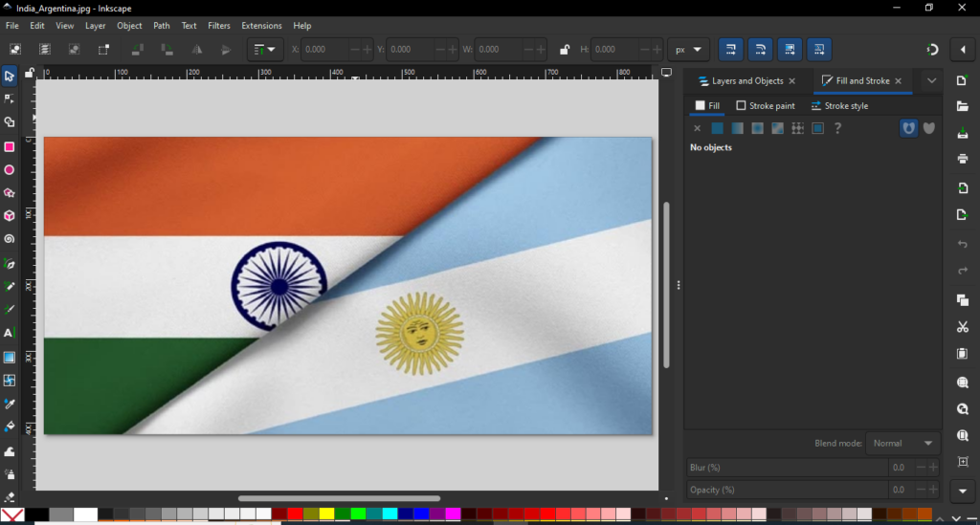Select the Spiral tool
Viewport: 980px width, 525px height.
(10, 239)
